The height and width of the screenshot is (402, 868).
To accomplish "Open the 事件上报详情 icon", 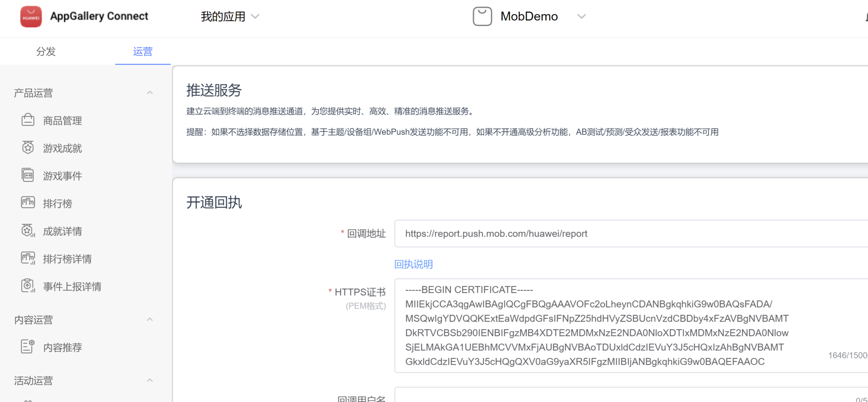I will [28, 285].
